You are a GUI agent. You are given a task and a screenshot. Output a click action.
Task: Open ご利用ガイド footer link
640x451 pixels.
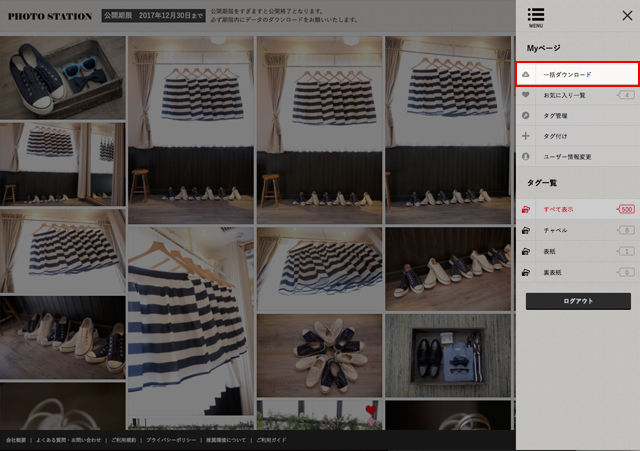[x=272, y=440]
